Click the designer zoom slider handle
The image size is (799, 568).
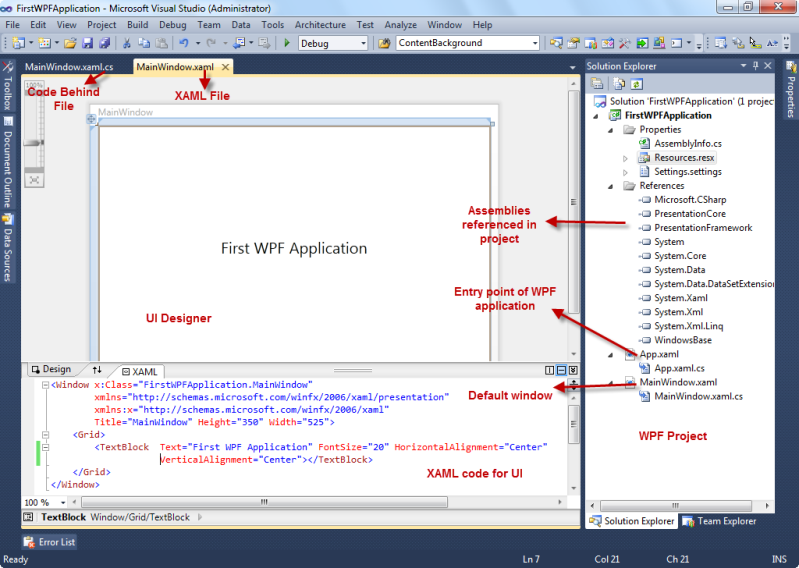coord(34,143)
